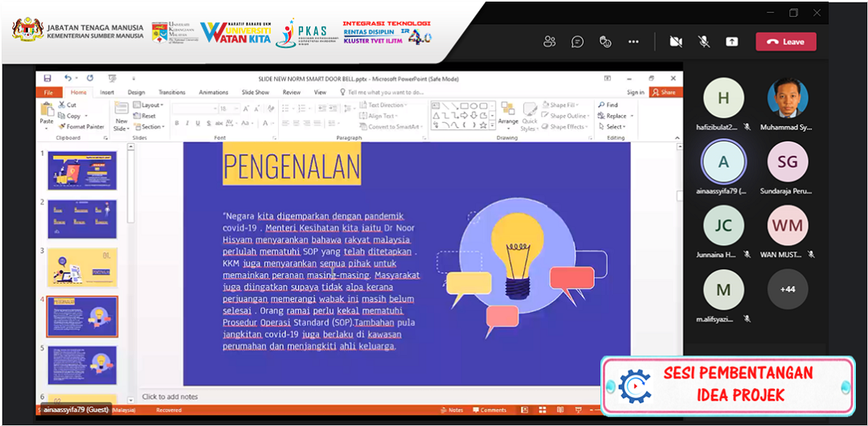Open the meeting chat icon
This screenshot has height=426, width=868.
[577, 42]
